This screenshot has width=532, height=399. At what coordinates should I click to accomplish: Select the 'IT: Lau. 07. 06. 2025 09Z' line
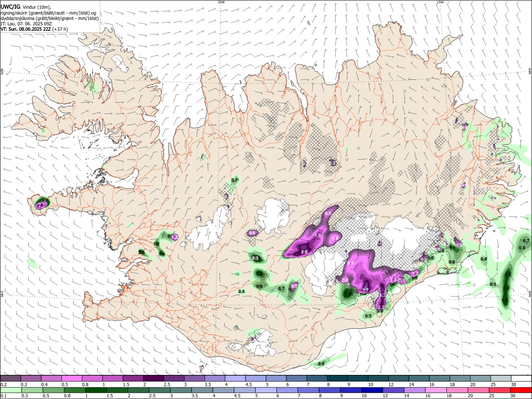point(26,24)
